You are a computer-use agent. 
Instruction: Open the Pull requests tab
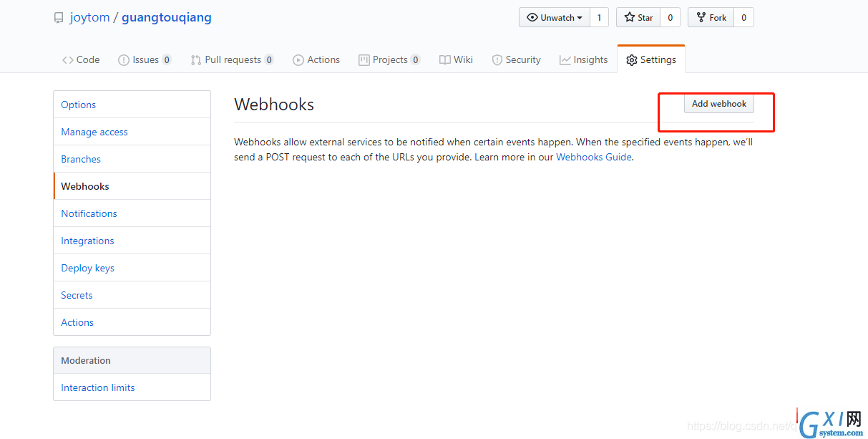tap(232, 59)
